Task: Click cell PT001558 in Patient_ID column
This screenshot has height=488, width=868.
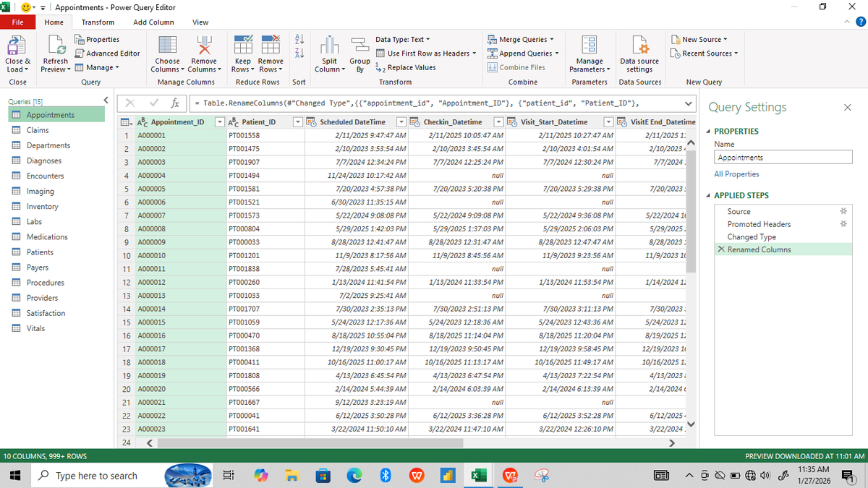Action: [265, 135]
